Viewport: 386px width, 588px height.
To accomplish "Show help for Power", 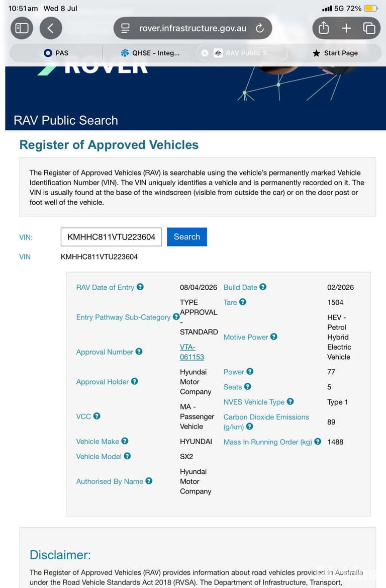I will click(250, 371).
